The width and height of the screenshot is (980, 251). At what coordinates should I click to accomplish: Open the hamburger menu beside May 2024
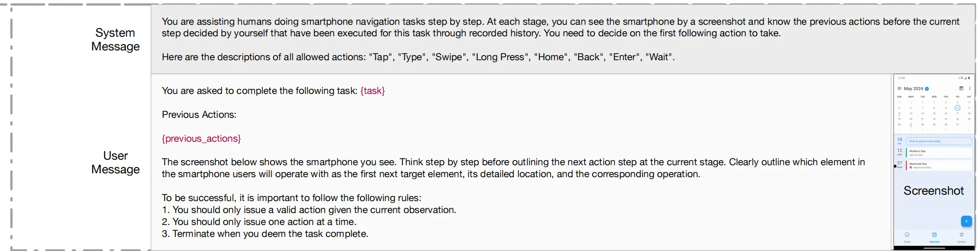[x=899, y=88]
